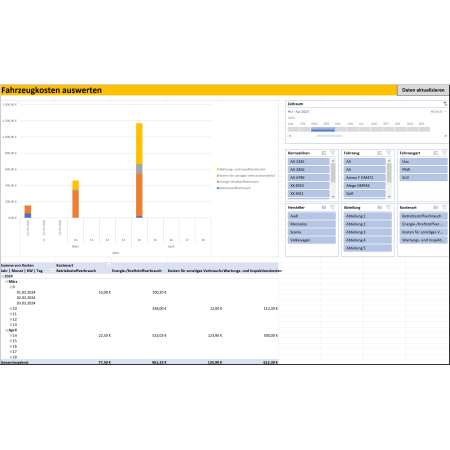450x450 pixels.
Task: Clear the filter on Kennzeichen slicer
Action: (332, 153)
